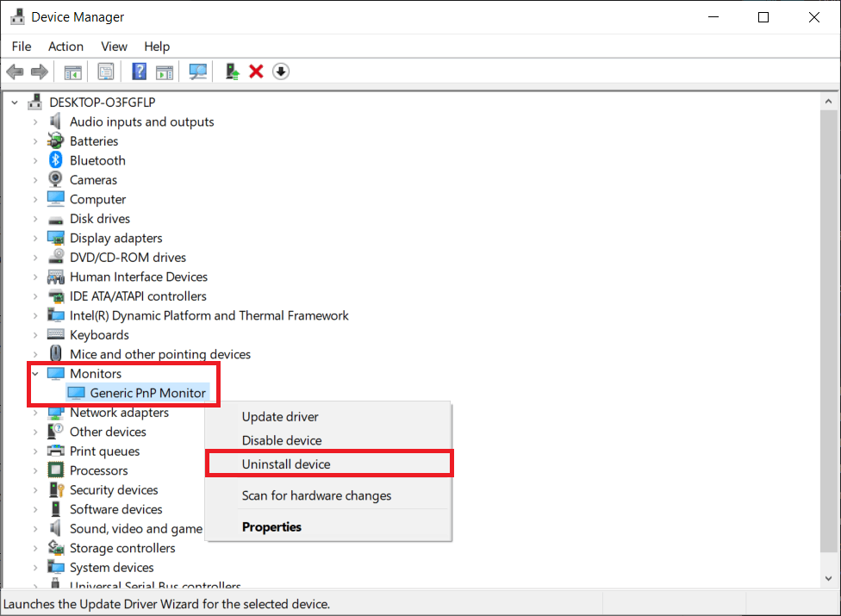This screenshot has height=616, width=841.
Task: Click the Update Driver toolbar icon
Action: 231,71
